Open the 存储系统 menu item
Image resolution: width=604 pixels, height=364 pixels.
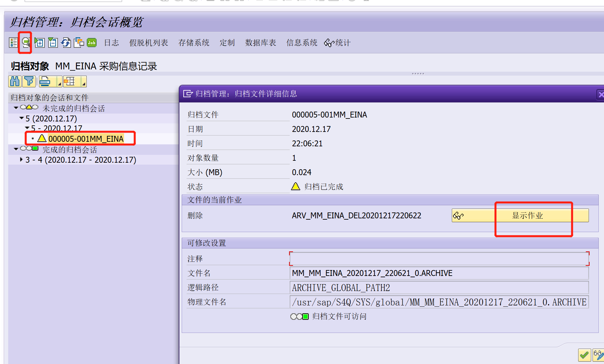[194, 43]
